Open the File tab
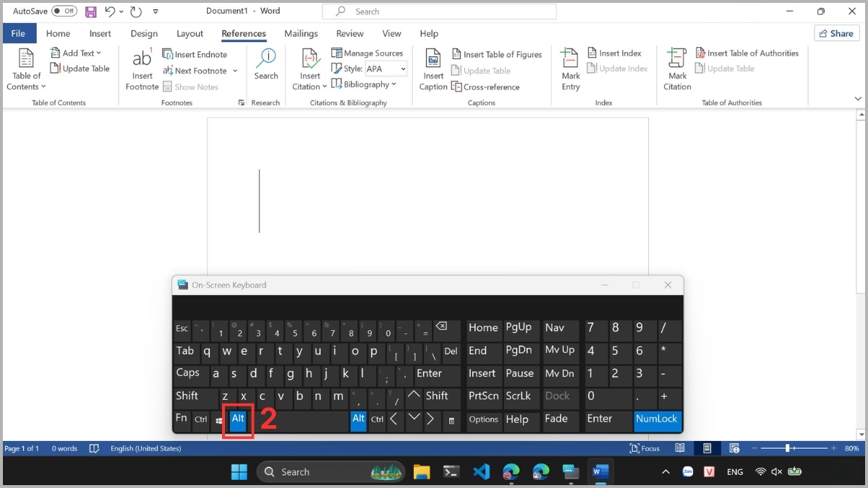This screenshot has height=488, width=868. tap(18, 33)
